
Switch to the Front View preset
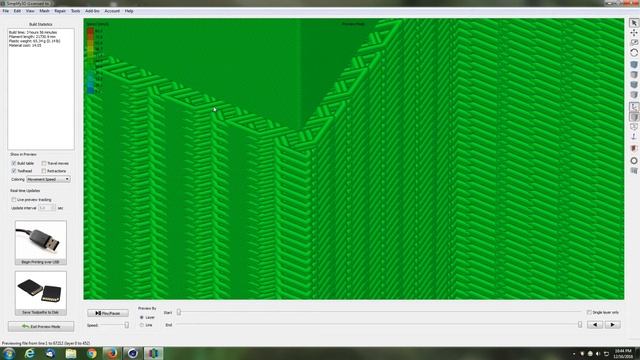634,85
